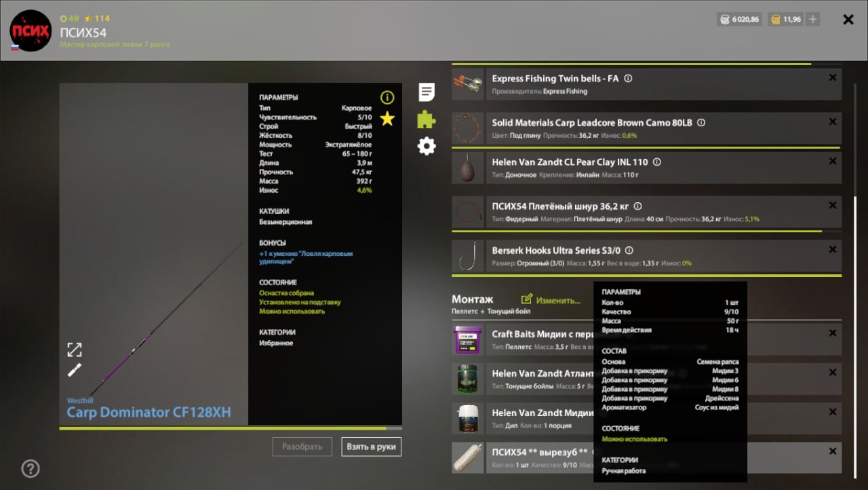Screen dimensions: 868x490
Task: Remove Berserk Hooks Ultra Series hook
Action: click(833, 249)
